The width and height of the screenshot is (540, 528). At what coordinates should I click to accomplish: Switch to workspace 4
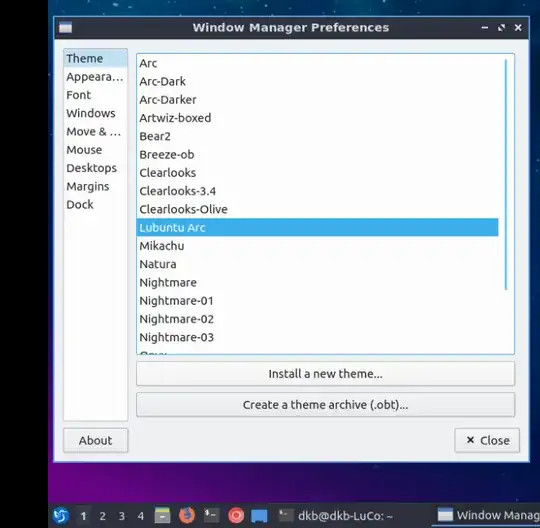coord(141,516)
